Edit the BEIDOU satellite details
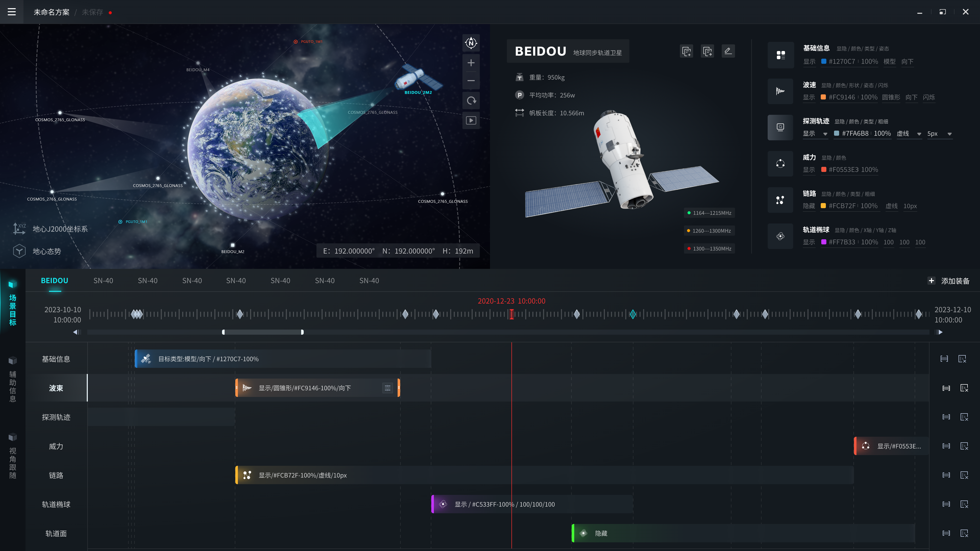 coord(728,51)
